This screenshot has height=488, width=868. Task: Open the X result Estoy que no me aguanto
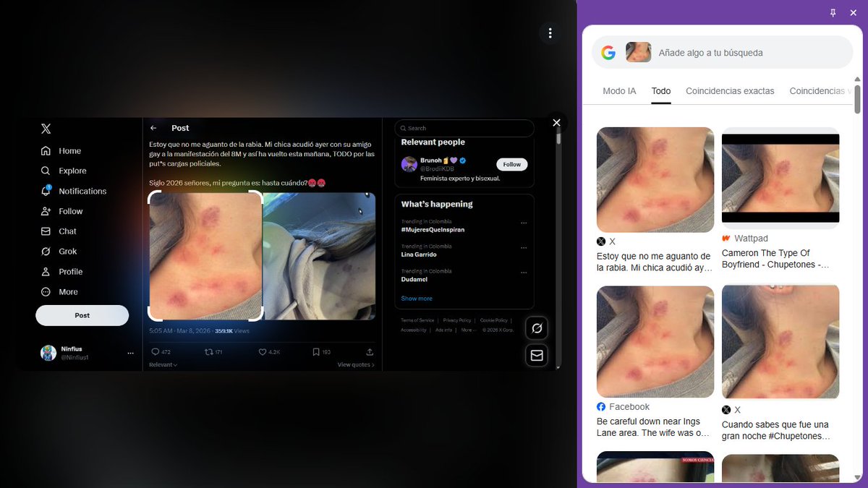coord(655,179)
